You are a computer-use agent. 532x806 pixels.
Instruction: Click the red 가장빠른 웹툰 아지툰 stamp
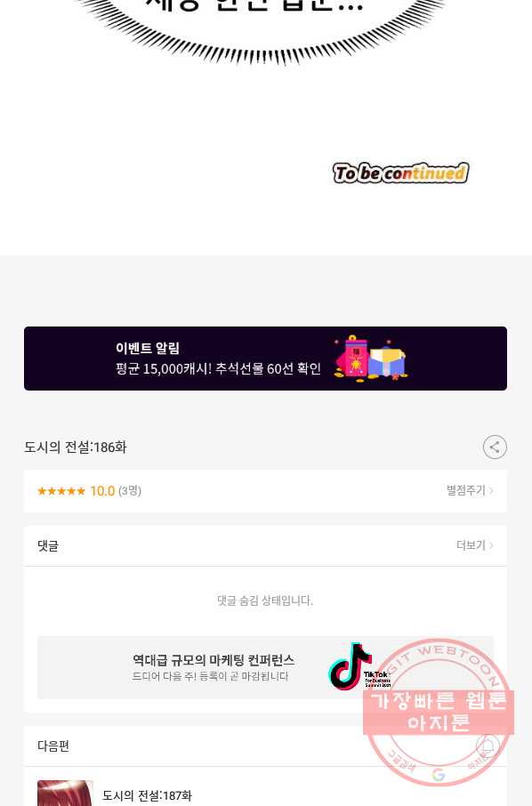439,713
